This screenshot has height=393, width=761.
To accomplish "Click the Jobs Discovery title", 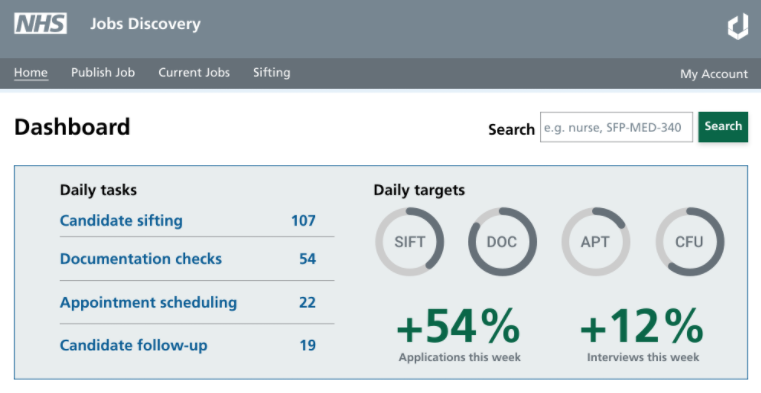I will tap(145, 24).
